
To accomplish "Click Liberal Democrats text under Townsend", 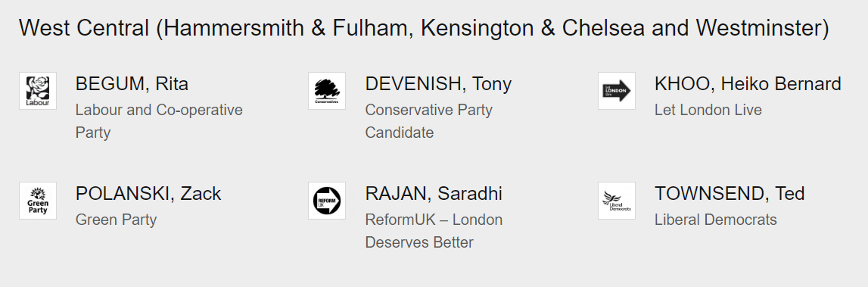I will point(716,220).
